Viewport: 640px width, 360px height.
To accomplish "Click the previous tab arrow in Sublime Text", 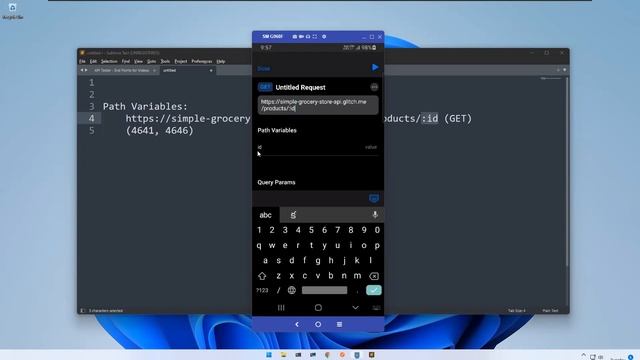I will pyautogui.click(x=82, y=70).
